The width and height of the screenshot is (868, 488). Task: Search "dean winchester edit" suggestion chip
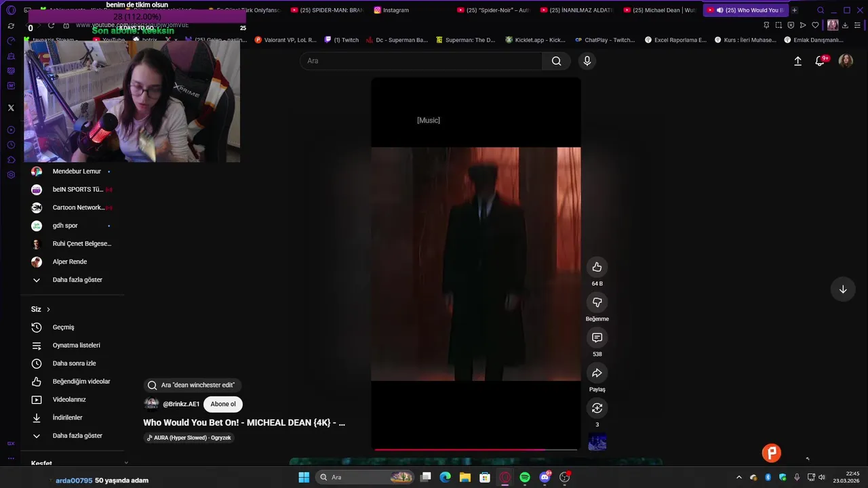point(192,385)
